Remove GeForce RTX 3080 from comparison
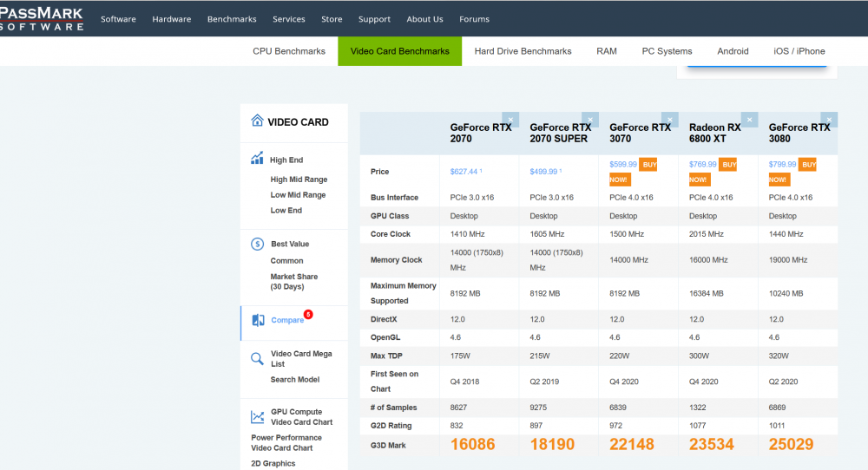Image resolution: width=868 pixels, height=470 pixels. click(x=829, y=120)
